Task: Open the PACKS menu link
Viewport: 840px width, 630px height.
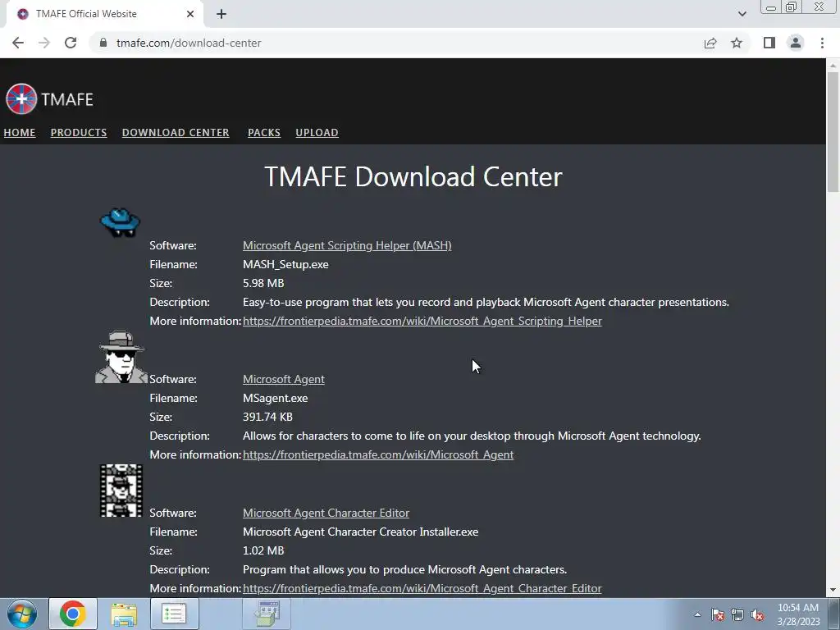Action: point(264,132)
